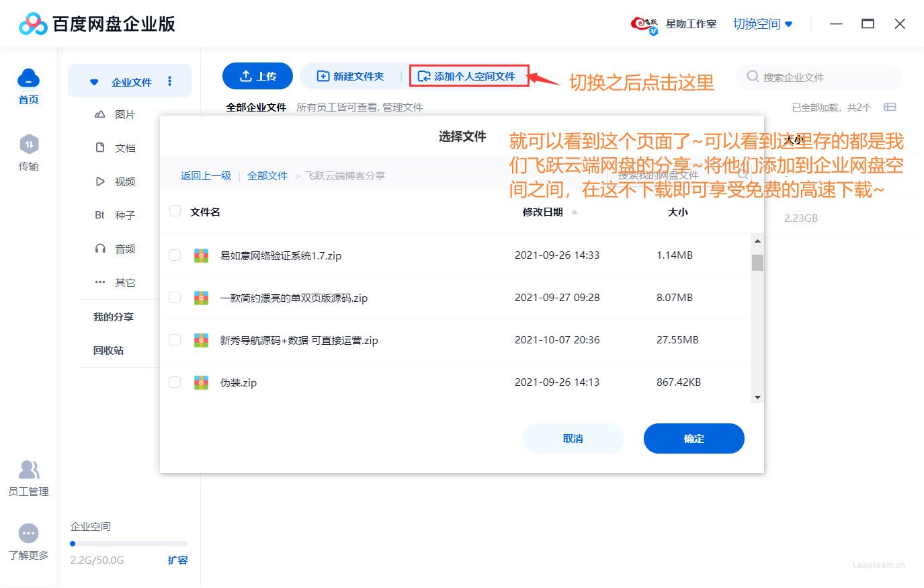Click the 取消 cancel button
Viewport: 924px width, 588px height.
click(573, 438)
